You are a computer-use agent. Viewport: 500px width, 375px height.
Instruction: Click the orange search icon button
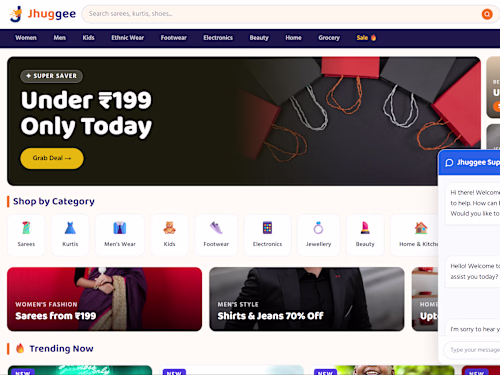pyautogui.click(x=487, y=14)
